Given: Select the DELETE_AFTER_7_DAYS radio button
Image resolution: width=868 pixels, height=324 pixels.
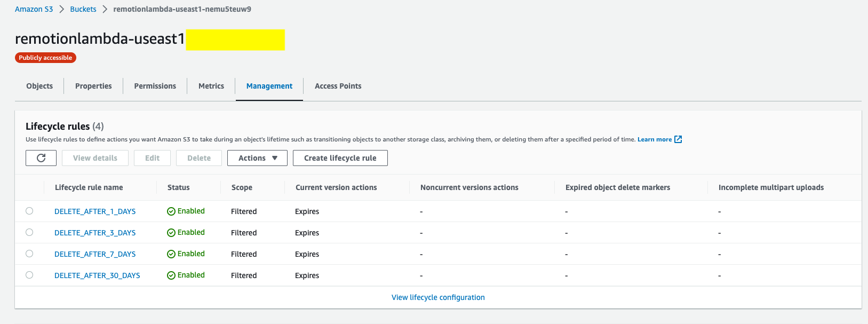Looking at the screenshot, I should [x=29, y=254].
